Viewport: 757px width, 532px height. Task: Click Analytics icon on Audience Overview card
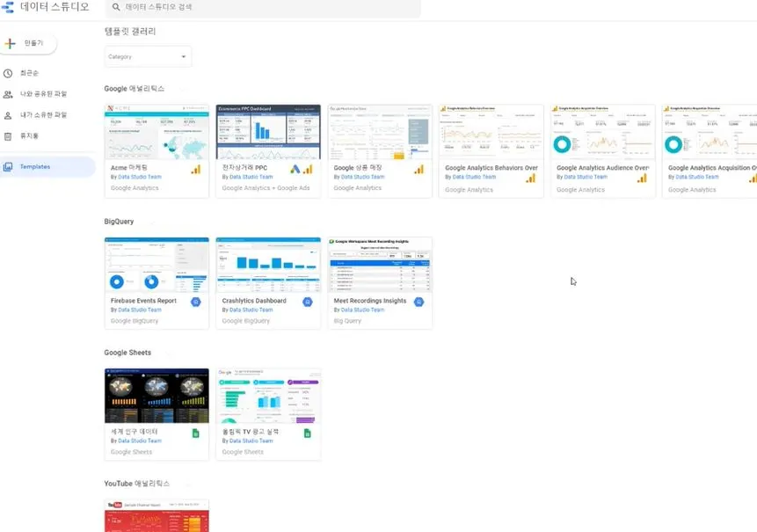[642, 179]
